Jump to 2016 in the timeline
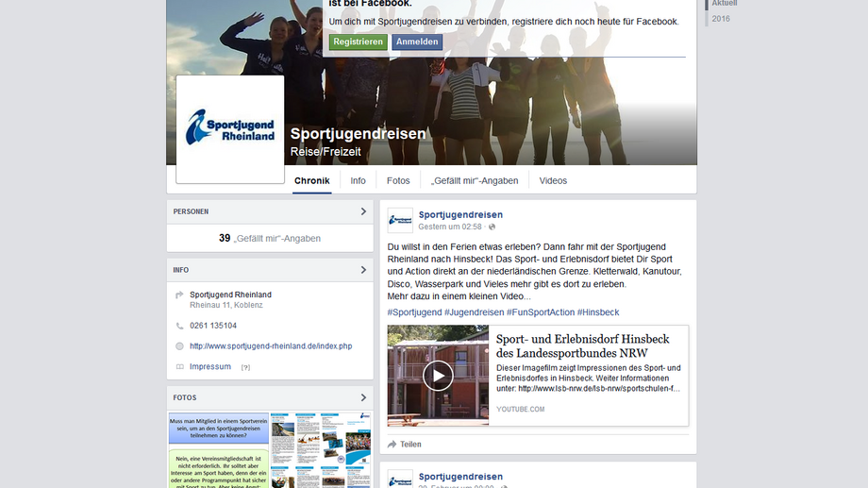The width and height of the screenshot is (868, 488). click(x=721, y=19)
